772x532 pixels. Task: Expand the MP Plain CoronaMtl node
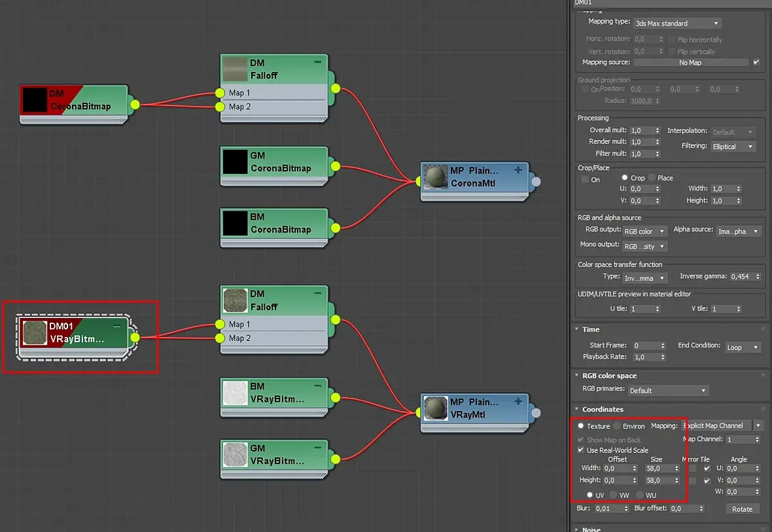pyautogui.click(x=518, y=170)
